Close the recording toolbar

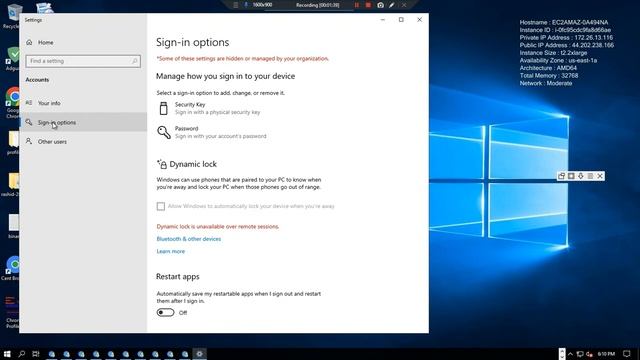(404, 5)
